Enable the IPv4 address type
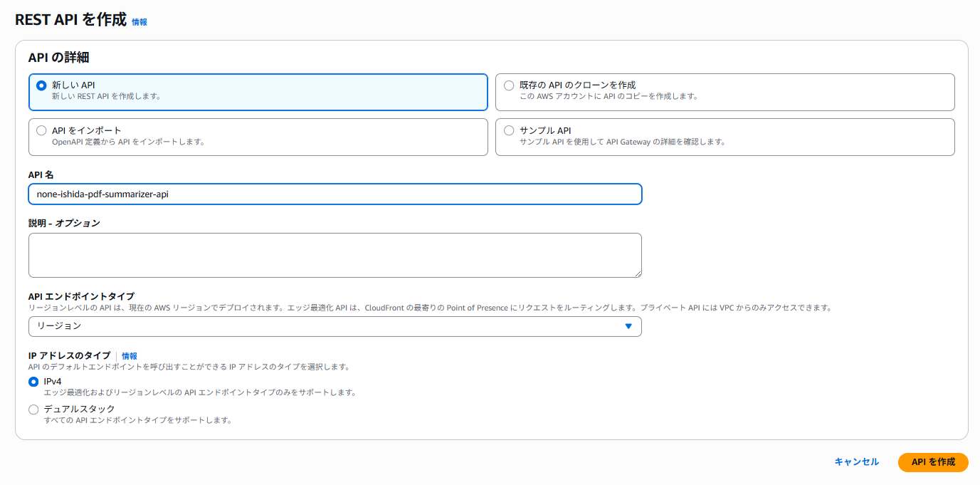Viewport: 980px width, 485px height. click(x=33, y=382)
